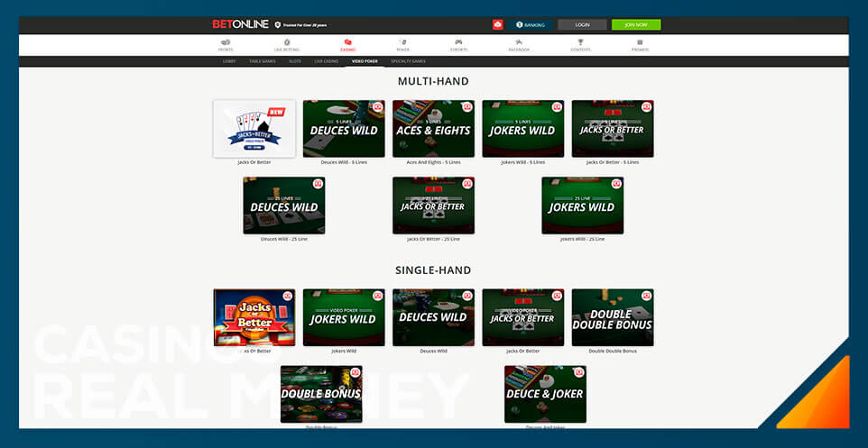Open Racebook using the horse icon
Screen dimensions: 868x448
tap(519, 42)
